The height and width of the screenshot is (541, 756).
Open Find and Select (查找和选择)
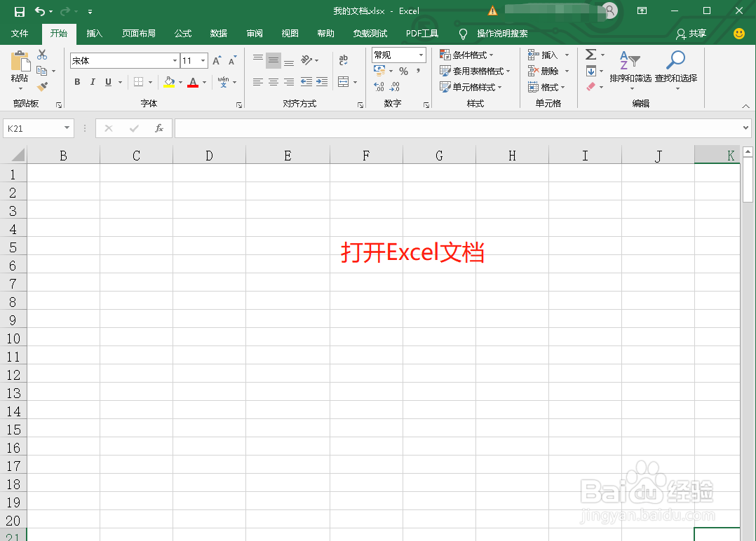(675, 69)
